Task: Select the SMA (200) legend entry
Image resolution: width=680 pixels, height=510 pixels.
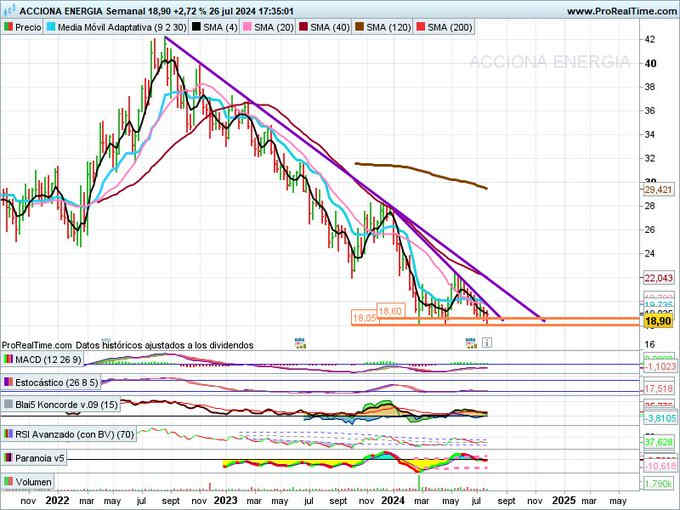Action: coord(444,27)
